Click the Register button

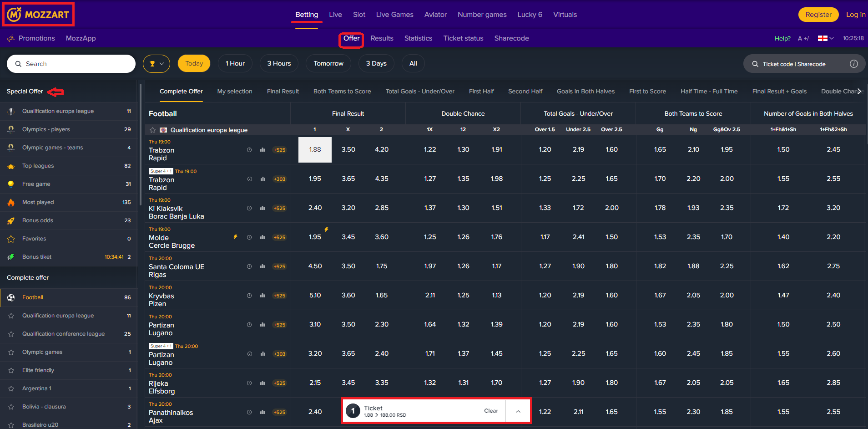point(818,15)
